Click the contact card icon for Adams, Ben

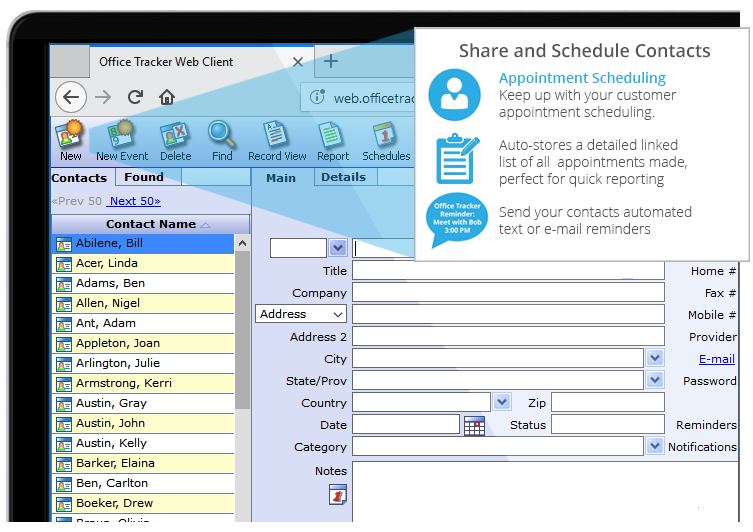tap(64, 285)
